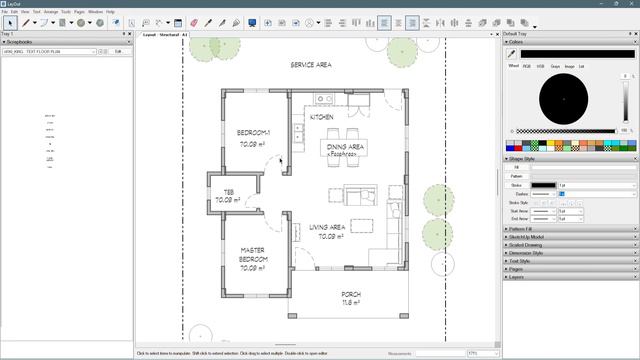The width and height of the screenshot is (640, 360).
Task: Pick the Style eyedropper tool
Action: pos(208,23)
